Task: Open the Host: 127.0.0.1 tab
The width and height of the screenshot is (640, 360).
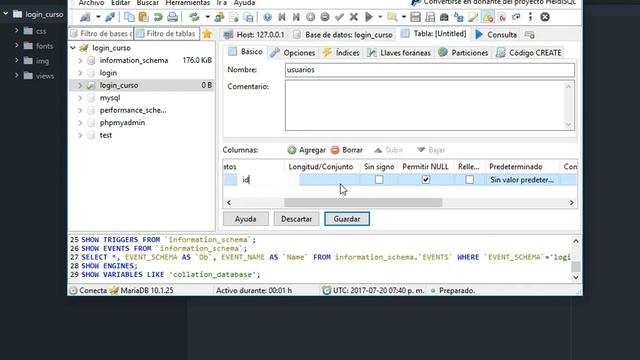Action: tap(254, 35)
